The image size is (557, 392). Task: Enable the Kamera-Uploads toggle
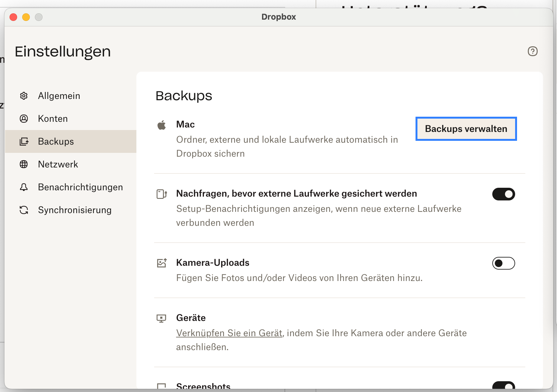point(504,263)
